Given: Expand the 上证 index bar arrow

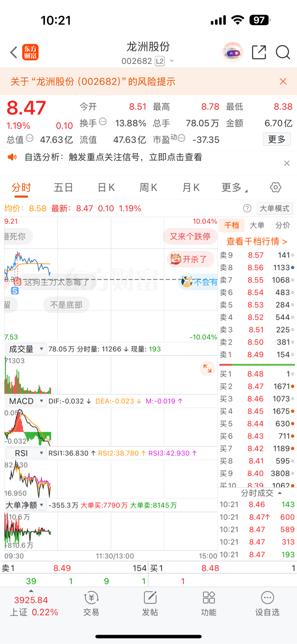Looking at the screenshot, I should click(31, 591).
